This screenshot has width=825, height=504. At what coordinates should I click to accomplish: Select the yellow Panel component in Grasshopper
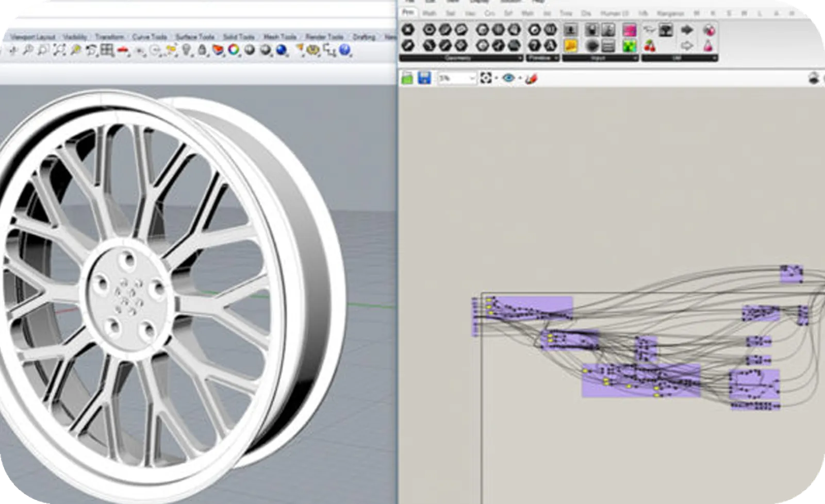coord(570,46)
